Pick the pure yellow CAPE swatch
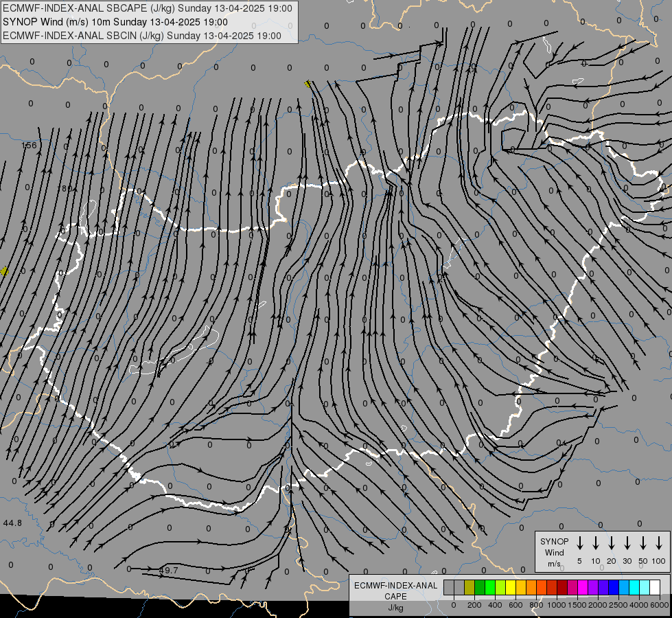Image resolution: width=672 pixels, height=618 pixels. 511,587
